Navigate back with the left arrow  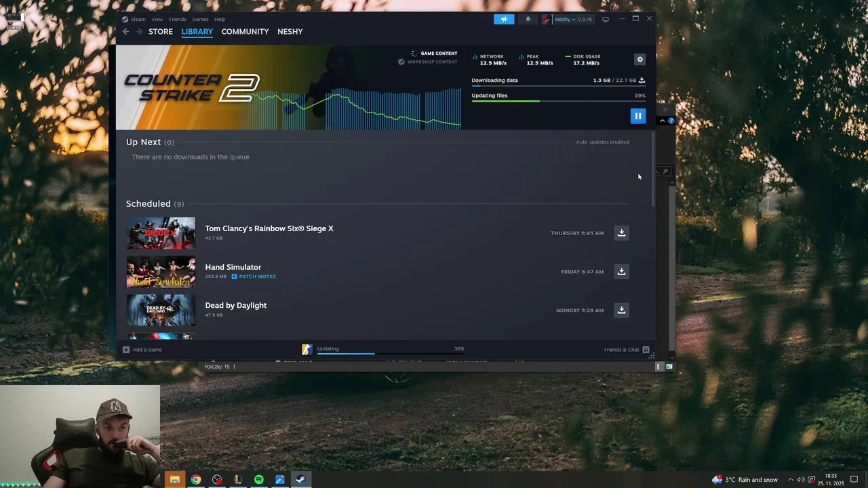[x=125, y=32]
